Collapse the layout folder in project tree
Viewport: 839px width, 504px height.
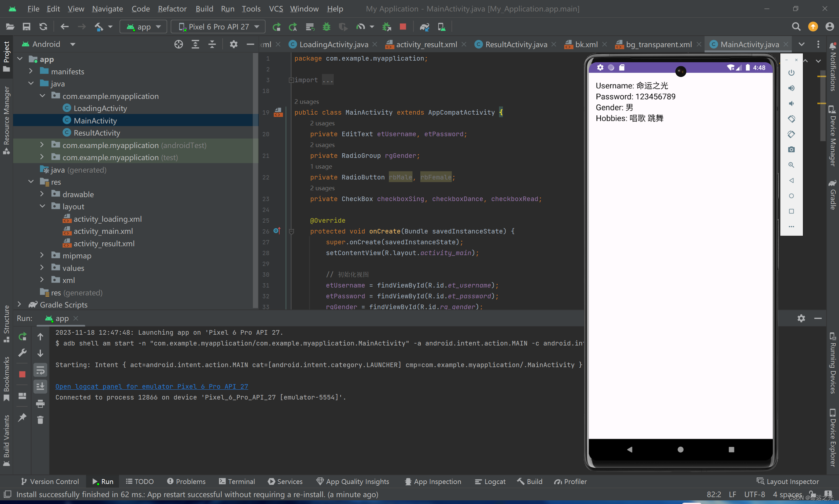point(42,206)
